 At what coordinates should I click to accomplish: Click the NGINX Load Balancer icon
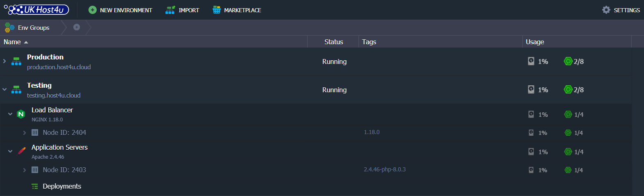pos(21,114)
